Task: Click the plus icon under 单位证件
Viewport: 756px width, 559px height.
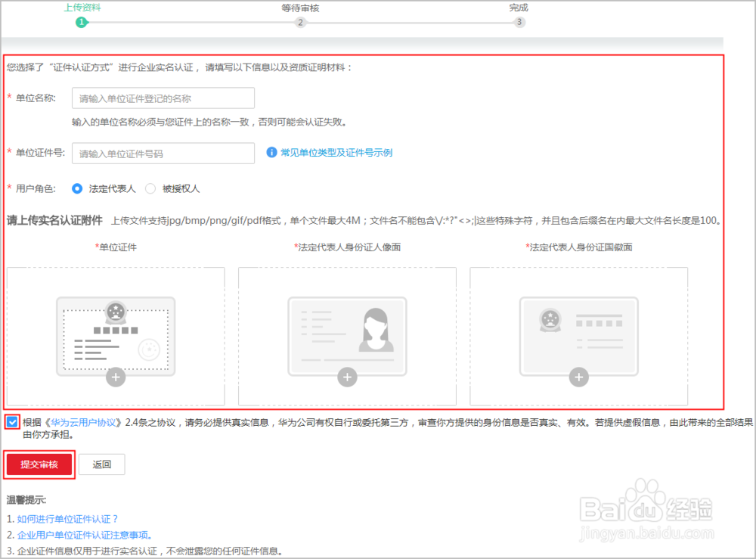Action: tap(116, 377)
